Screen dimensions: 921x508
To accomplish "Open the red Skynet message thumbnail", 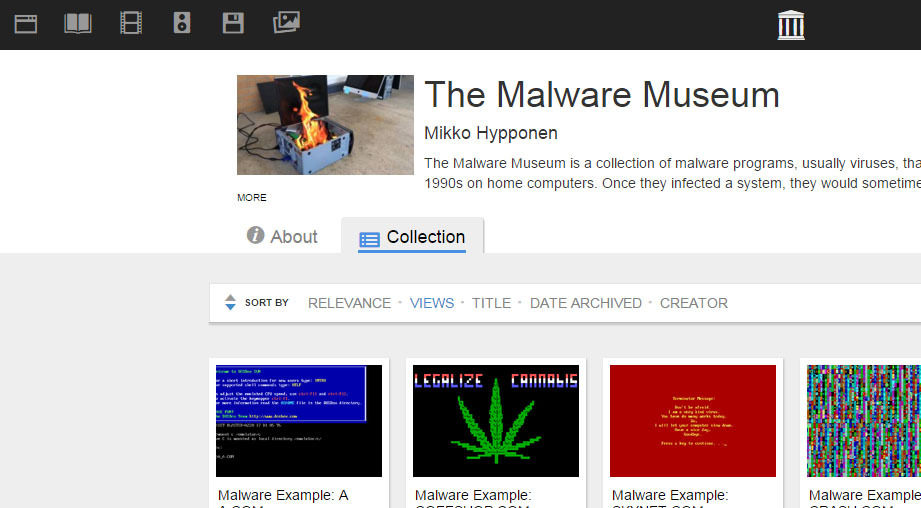I will (693, 421).
